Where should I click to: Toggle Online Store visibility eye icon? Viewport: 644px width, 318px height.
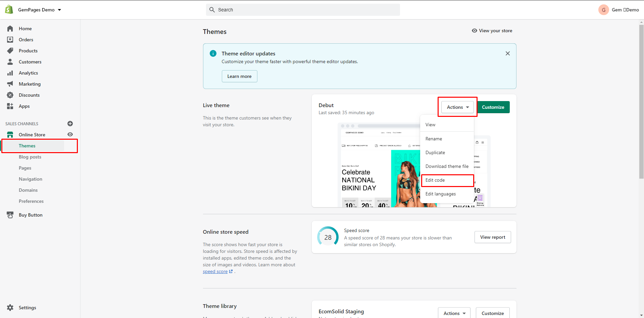coord(70,134)
